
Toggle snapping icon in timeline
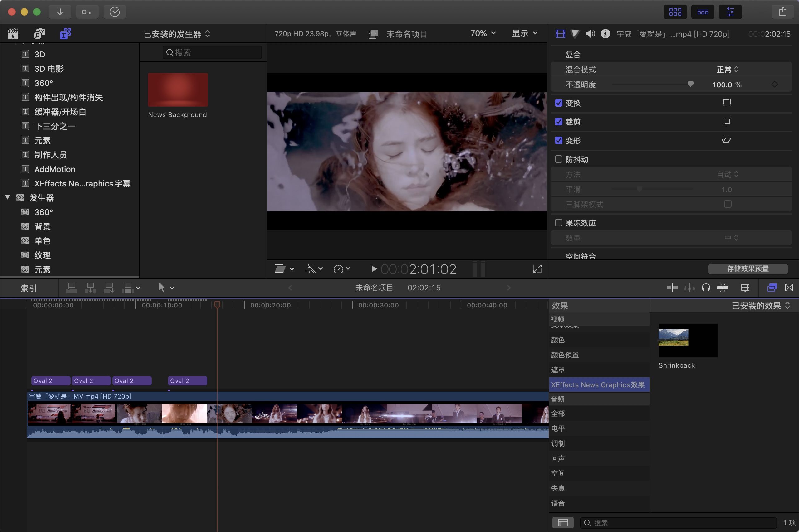[723, 288]
